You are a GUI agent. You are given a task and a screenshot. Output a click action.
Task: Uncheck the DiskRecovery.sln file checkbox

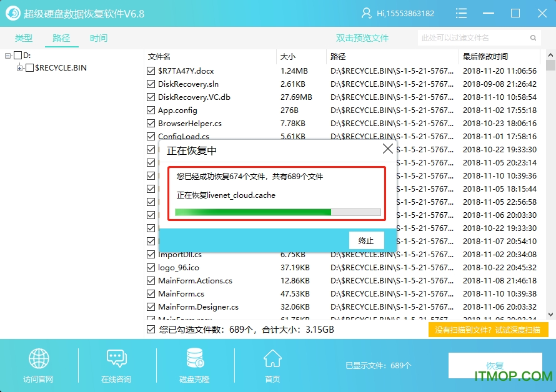pyautogui.click(x=151, y=83)
